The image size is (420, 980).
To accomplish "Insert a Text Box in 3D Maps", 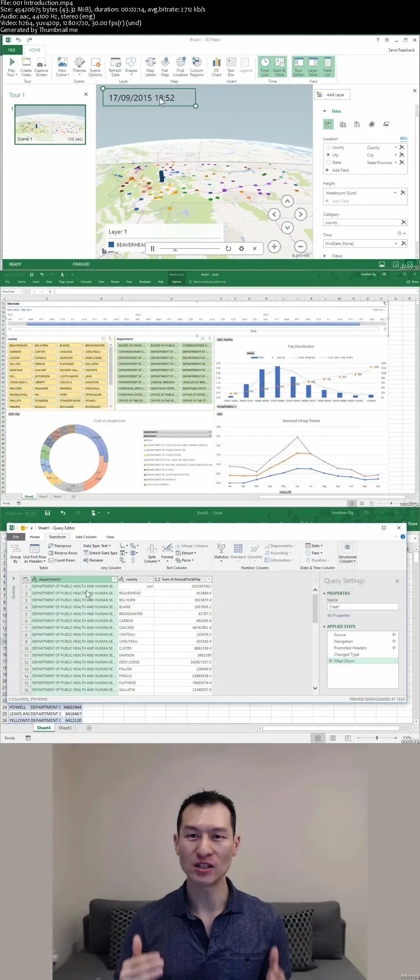I will point(231,67).
